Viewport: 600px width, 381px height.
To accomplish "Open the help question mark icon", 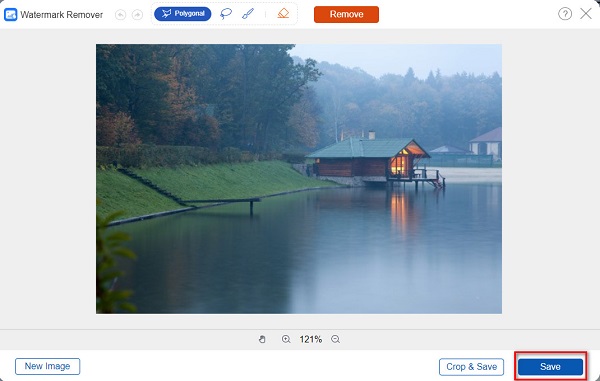I will point(565,14).
